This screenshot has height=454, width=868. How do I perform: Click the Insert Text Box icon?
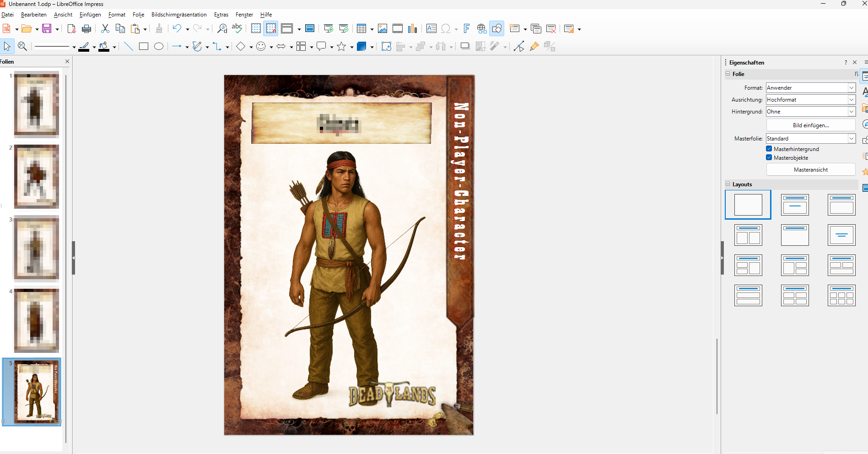click(x=431, y=29)
